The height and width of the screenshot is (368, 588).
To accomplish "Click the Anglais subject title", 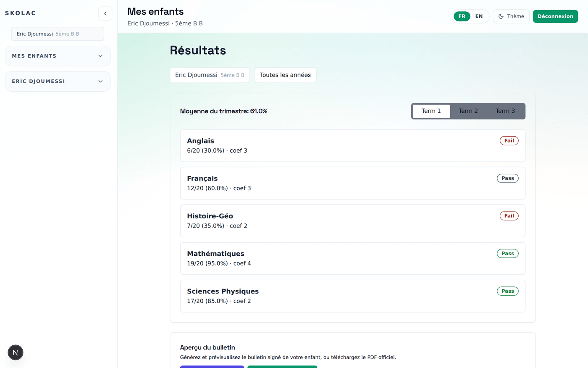I will tap(201, 141).
